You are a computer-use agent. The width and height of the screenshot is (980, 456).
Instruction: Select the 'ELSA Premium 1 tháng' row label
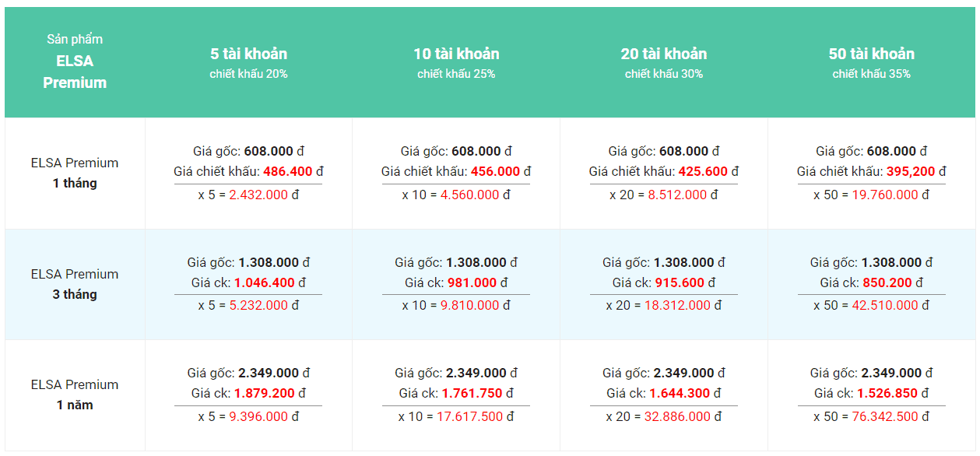[x=75, y=173]
